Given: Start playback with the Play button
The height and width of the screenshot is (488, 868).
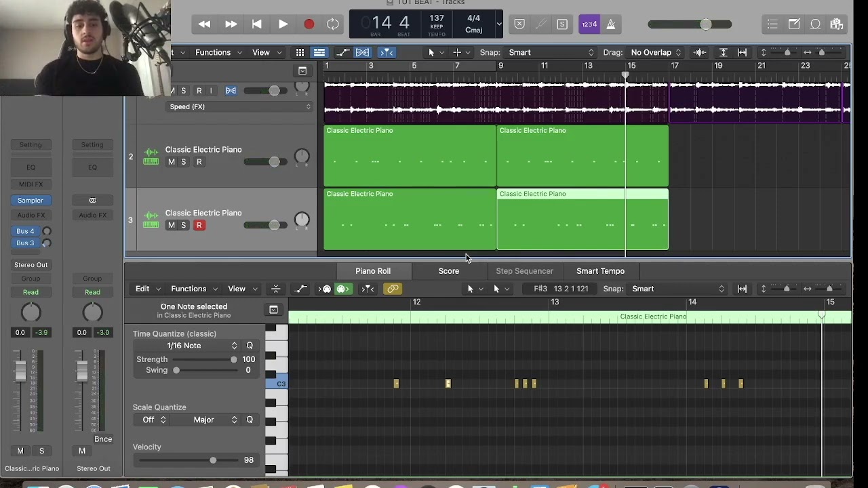Looking at the screenshot, I should pyautogui.click(x=283, y=24).
